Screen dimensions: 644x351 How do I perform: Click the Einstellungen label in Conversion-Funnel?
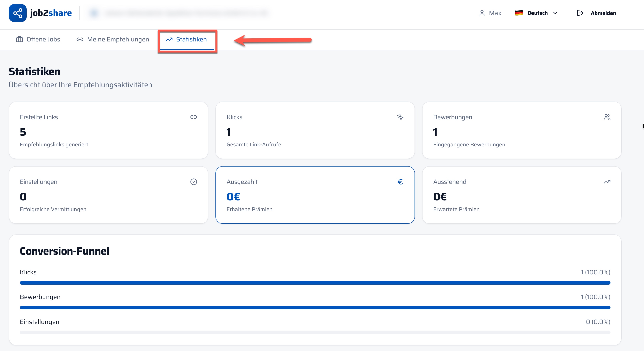[40, 322]
